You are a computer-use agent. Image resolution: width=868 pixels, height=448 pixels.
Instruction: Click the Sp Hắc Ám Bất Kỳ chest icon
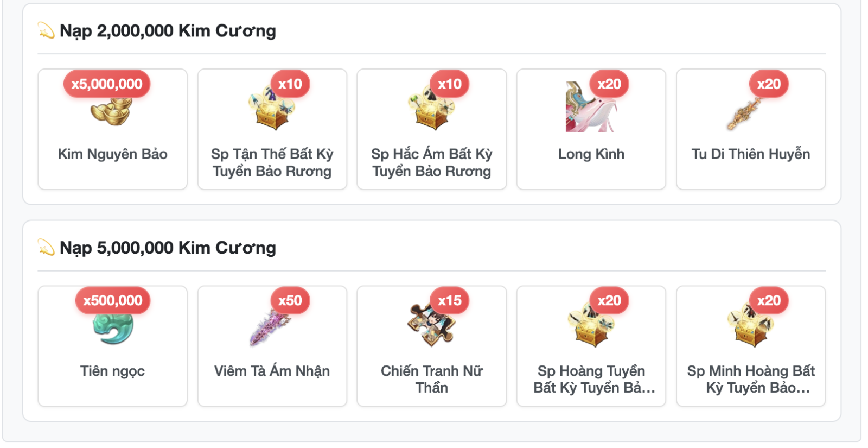(431, 108)
